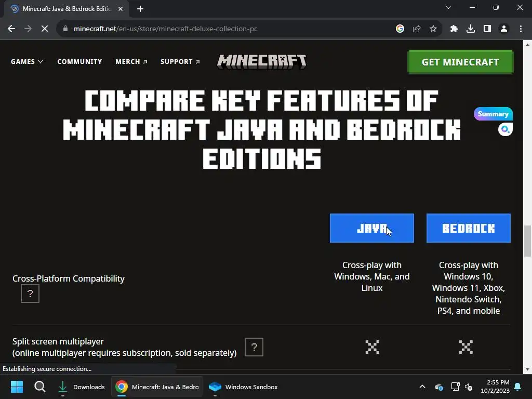
Task: Click the round extension icon below Summary
Action: [x=505, y=129]
